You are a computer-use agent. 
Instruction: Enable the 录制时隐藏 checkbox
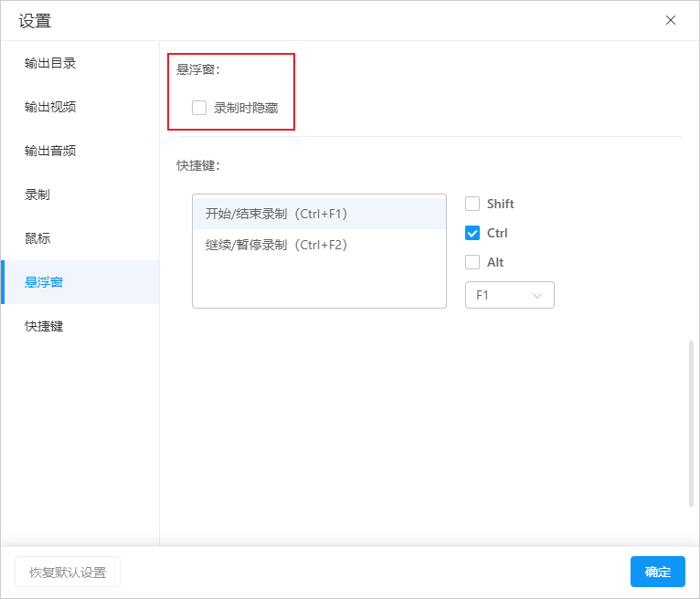[x=199, y=108]
